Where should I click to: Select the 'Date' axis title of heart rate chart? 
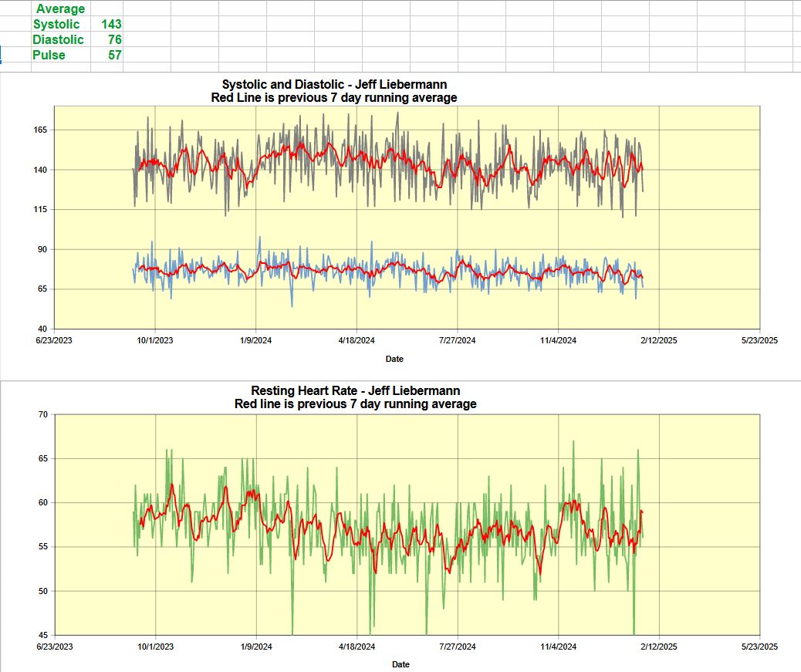tap(400, 664)
